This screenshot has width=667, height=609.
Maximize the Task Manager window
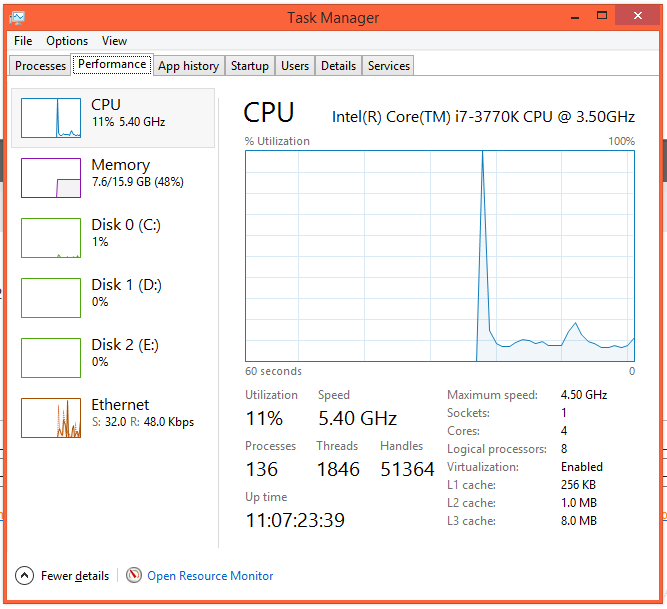tap(602, 16)
